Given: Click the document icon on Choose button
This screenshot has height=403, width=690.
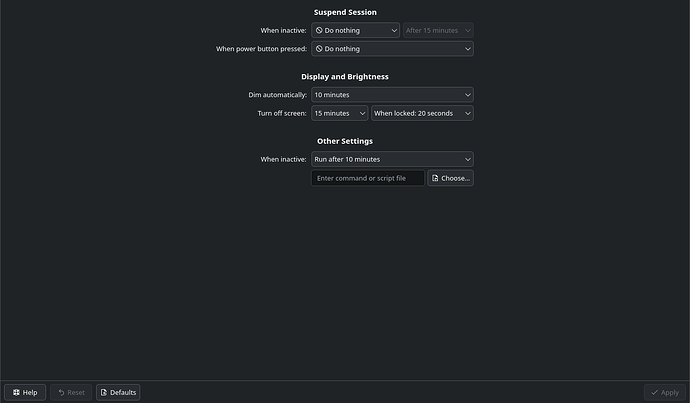Looking at the screenshot, I should (x=436, y=178).
